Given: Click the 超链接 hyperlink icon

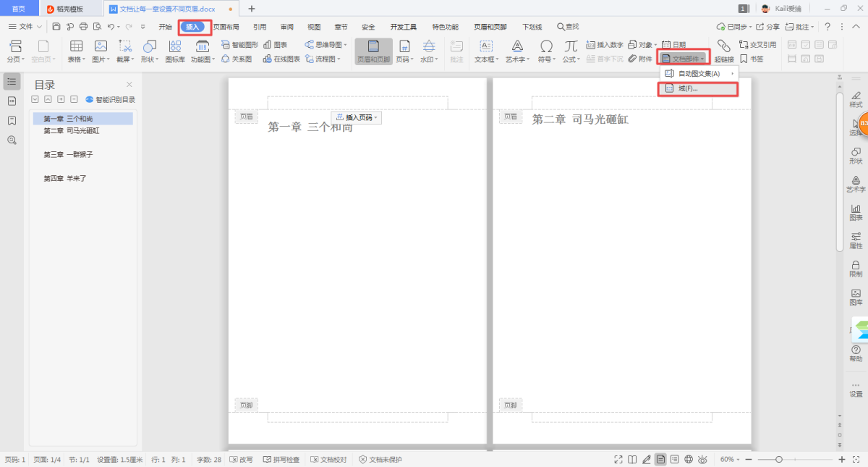Looking at the screenshot, I should [723, 51].
